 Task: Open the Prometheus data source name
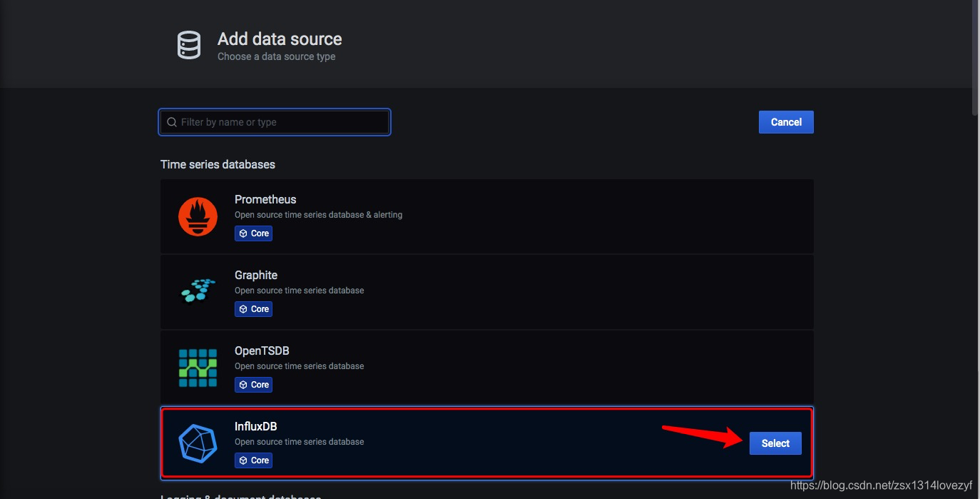[x=265, y=199]
